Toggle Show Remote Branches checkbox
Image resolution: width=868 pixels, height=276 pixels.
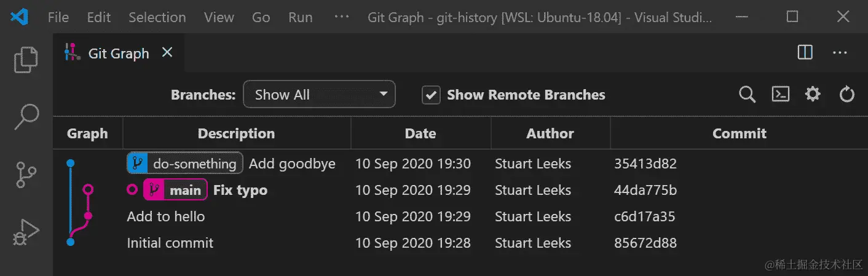click(x=431, y=95)
